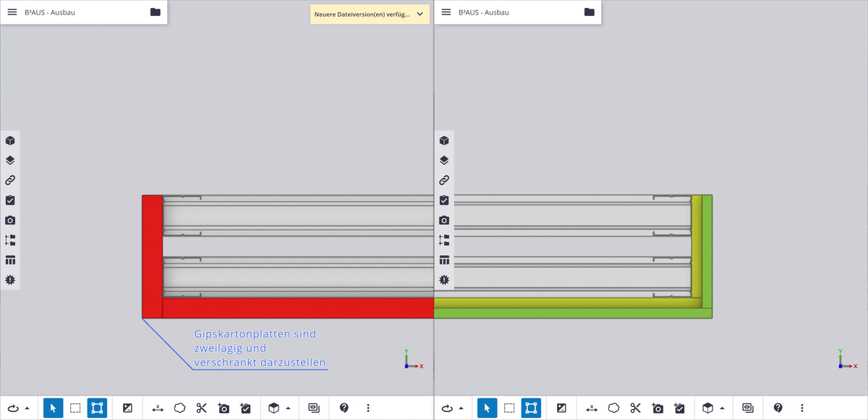Open the model objects cube panel, right sidebar
868x420 pixels.
[x=444, y=140]
